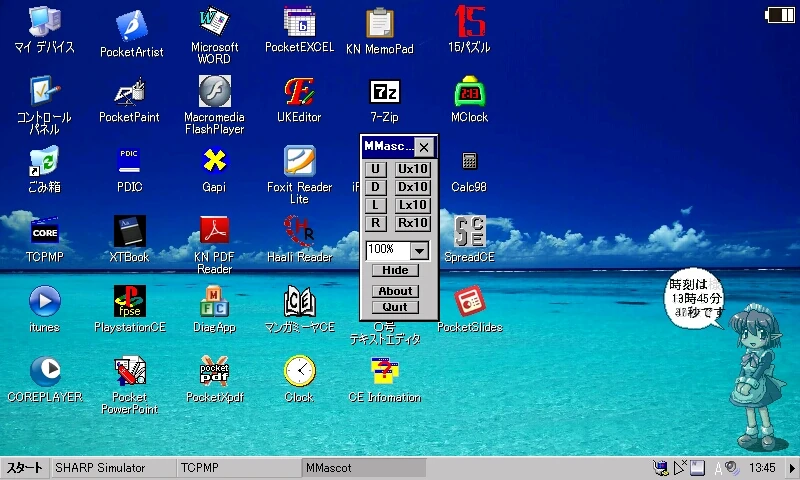
Task: Click the network connection tray icon
Action: [x=661, y=468]
